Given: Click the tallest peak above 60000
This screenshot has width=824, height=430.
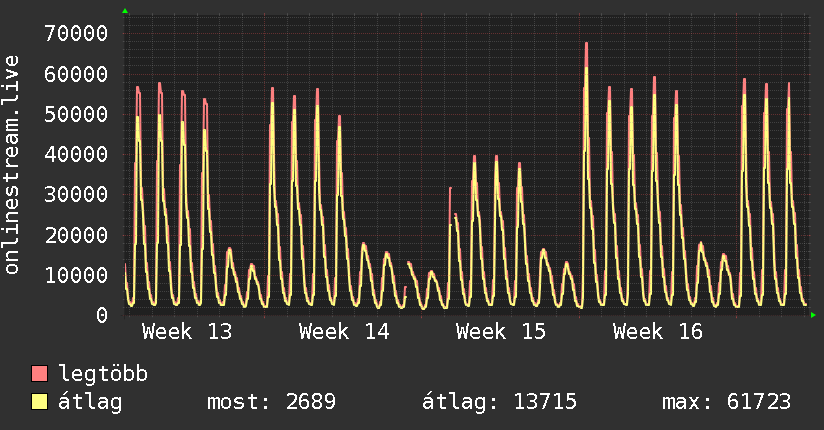Looking at the screenshot, I should (x=586, y=53).
